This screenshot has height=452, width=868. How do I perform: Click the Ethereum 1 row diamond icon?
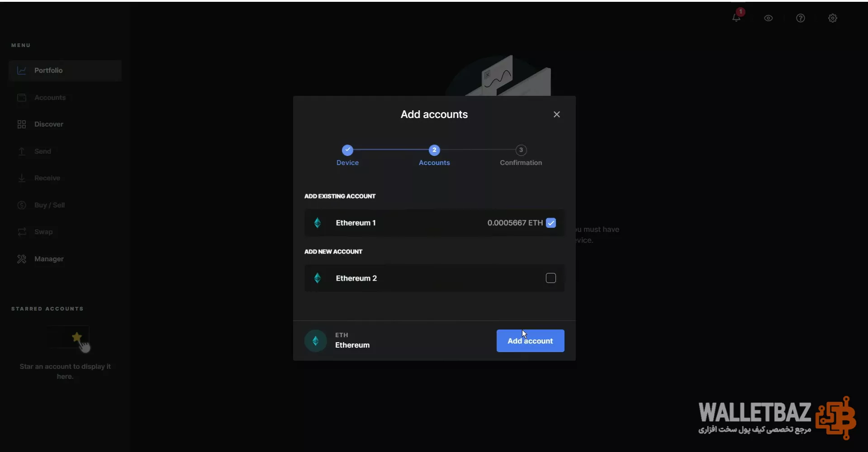click(318, 223)
